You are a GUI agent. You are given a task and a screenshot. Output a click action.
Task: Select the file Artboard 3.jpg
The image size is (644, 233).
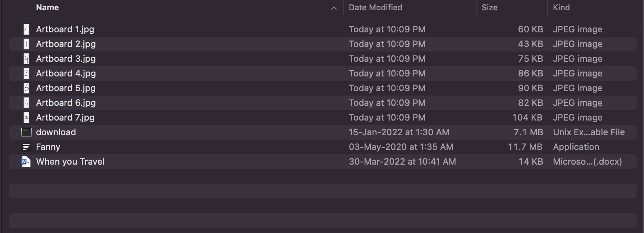[x=65, y=58]
